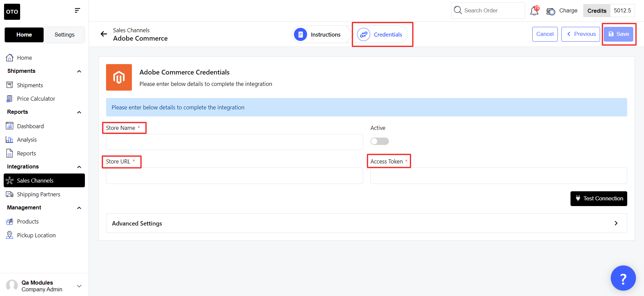Open Sales Channels in sidebar
Screen dimensions: 644x296
click(x=44, y=181)
